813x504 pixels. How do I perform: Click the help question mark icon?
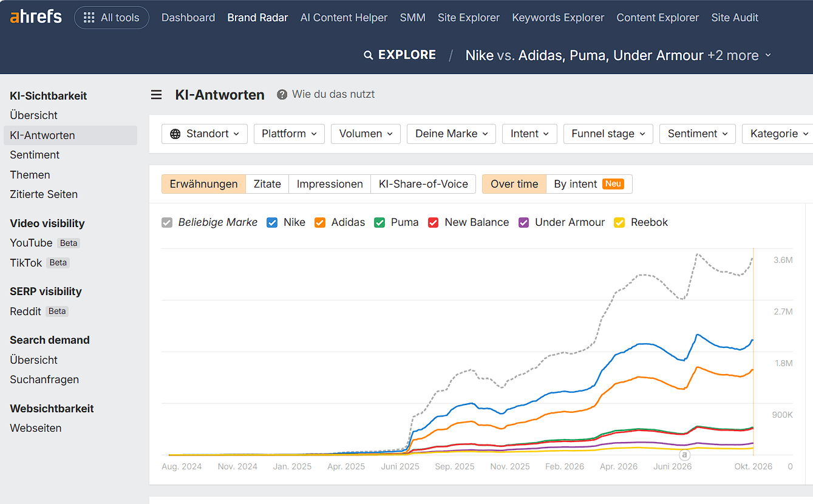282,94
